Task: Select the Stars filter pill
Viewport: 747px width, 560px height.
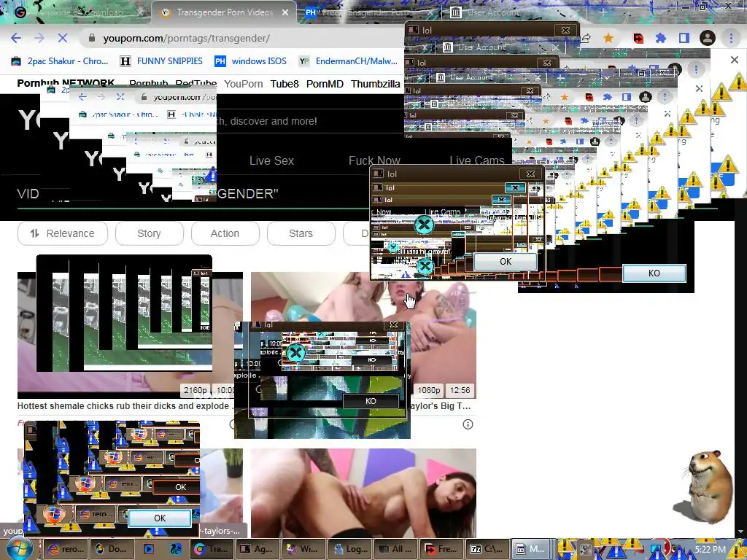Action: pos(301,233)
